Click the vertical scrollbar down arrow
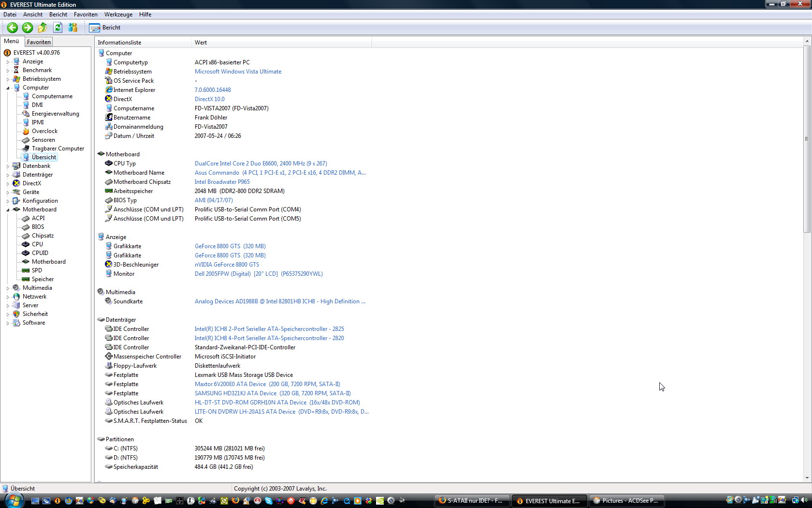This screenshot has height=508, width=812. tap(807, 478)
